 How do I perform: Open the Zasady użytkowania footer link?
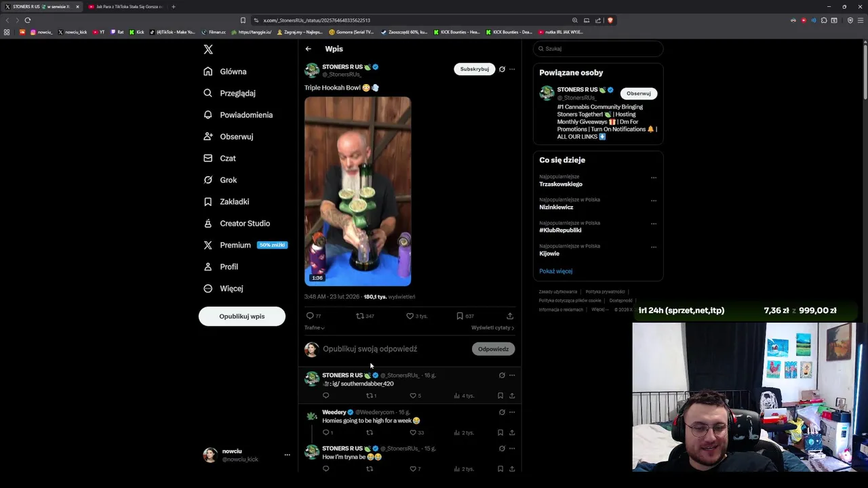point(558,291)
